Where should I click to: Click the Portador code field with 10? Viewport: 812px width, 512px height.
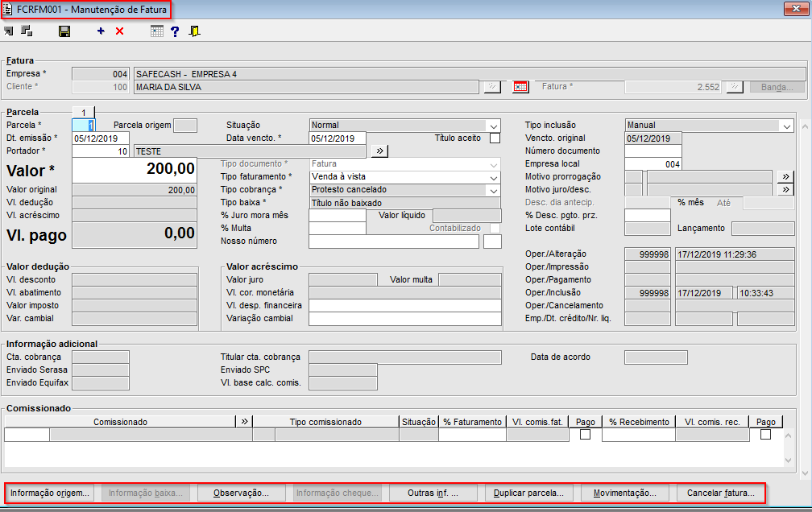pyautogui.click(x=101, y=151)
